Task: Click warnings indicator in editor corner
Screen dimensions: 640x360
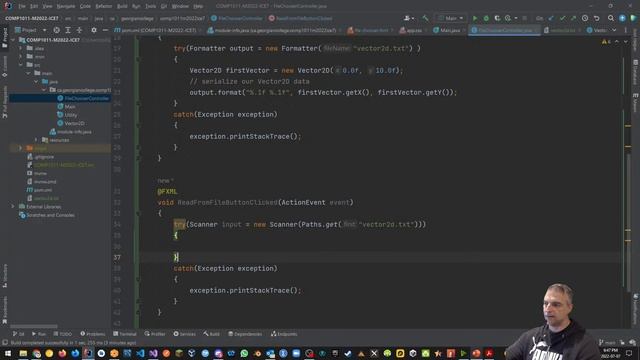Action: (x=606, y=42)
